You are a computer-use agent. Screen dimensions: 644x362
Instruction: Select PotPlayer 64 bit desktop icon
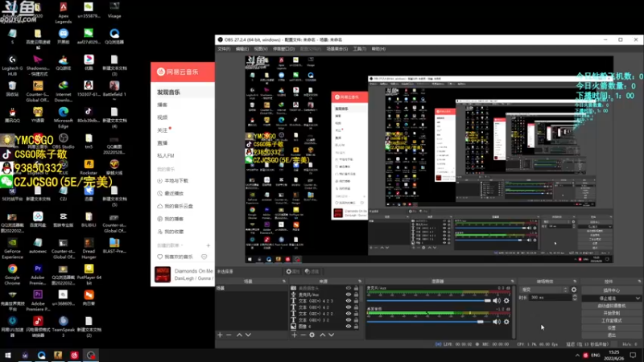[89, 274]
